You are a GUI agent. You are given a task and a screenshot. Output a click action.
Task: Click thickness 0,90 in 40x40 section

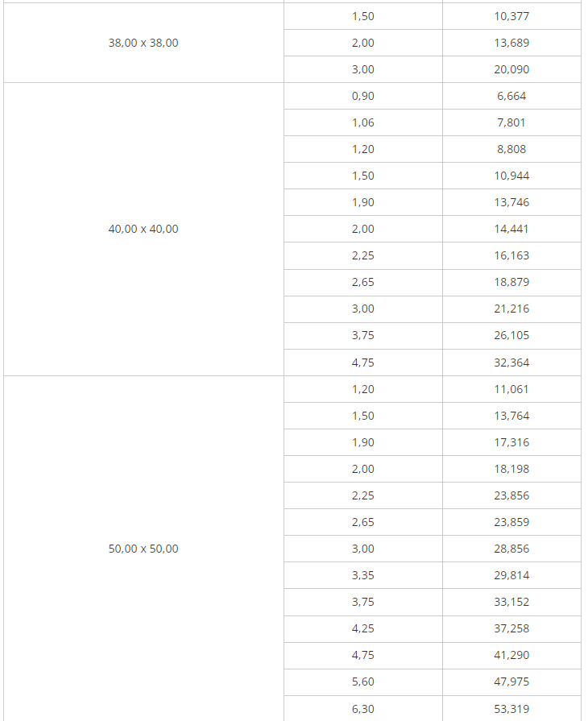click(363, 96)
